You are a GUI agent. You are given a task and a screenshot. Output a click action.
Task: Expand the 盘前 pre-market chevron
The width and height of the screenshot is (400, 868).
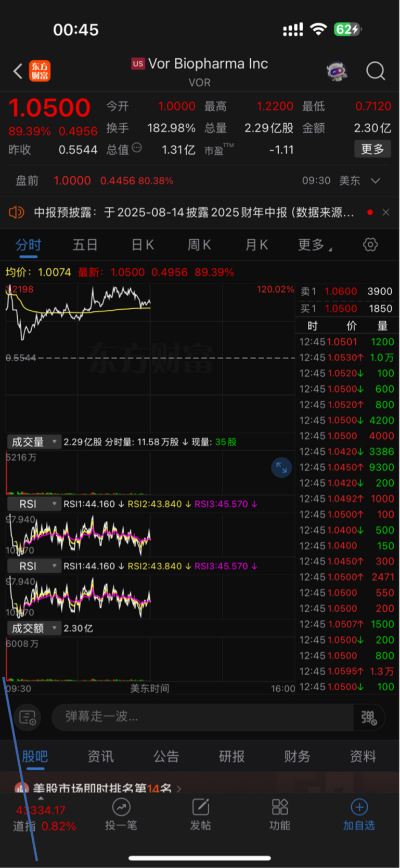pyautogui.click(x=376, y=181)
